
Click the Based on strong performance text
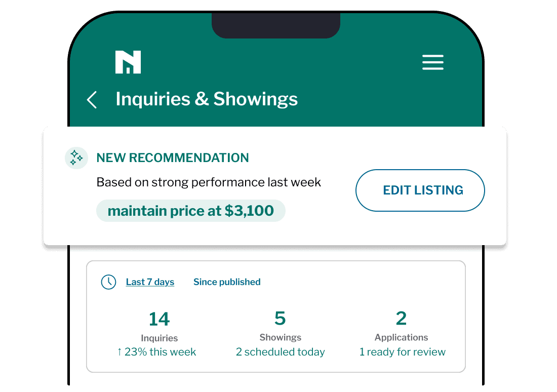209,182
